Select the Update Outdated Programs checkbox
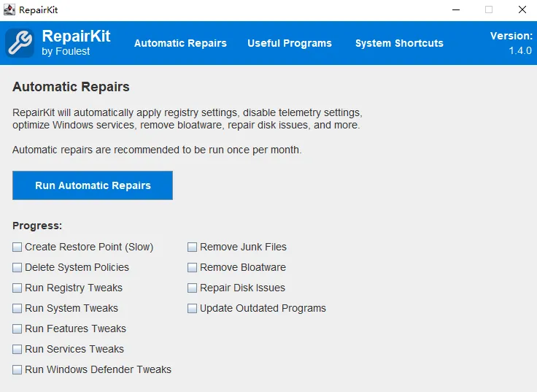 point(193,309)
